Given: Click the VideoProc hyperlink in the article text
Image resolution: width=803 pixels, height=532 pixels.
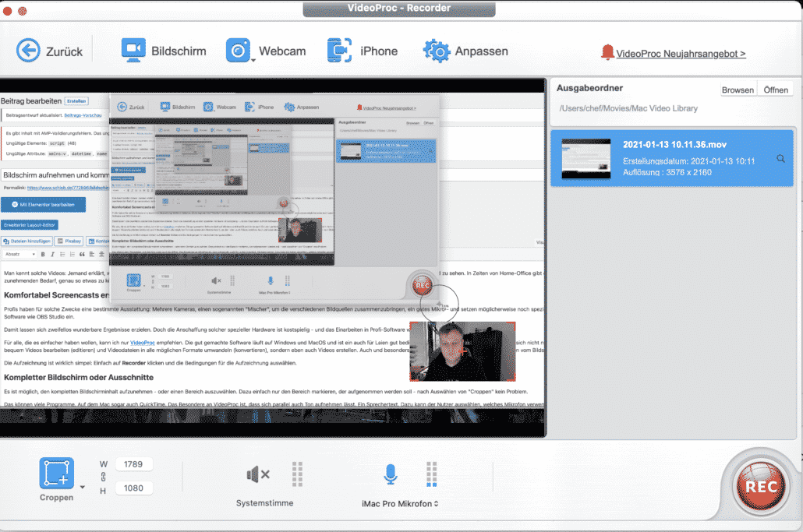Looking at the screenshot, I should click(143, 343).
